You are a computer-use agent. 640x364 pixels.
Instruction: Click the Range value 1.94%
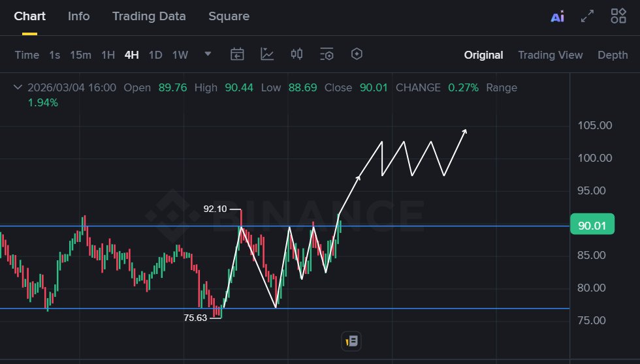pyautogui.click(x=43, y=102)
